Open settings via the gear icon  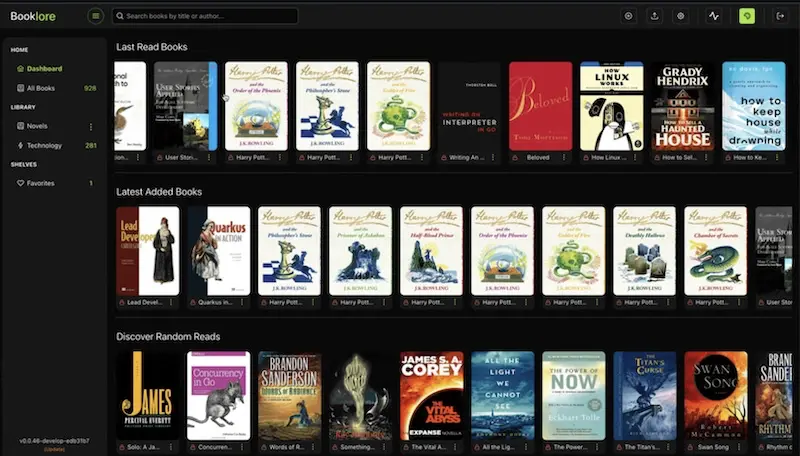681,16
